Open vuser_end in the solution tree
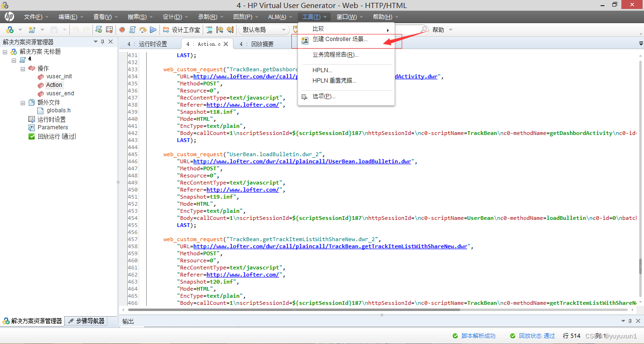The image size is (644, 344). point(60,93)
